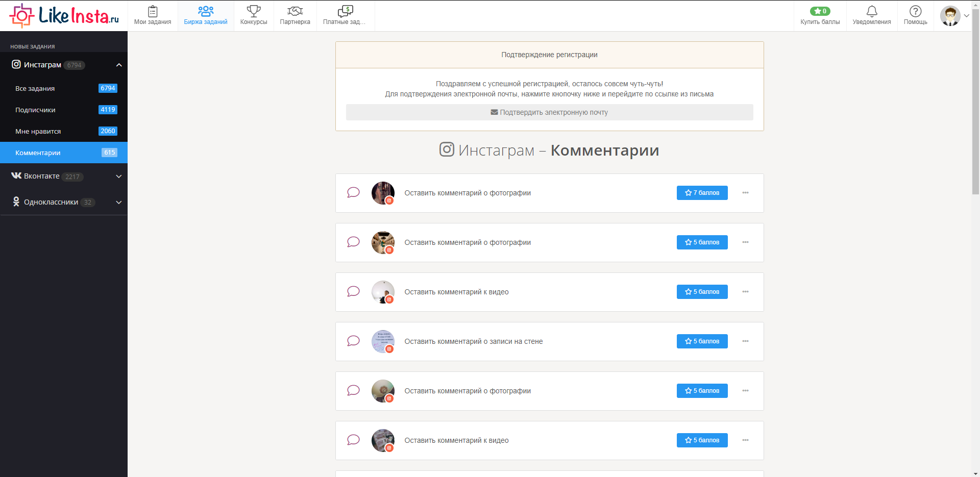Open Платные задания section
This screenshot has width=980, height=477.
point(346,16)
